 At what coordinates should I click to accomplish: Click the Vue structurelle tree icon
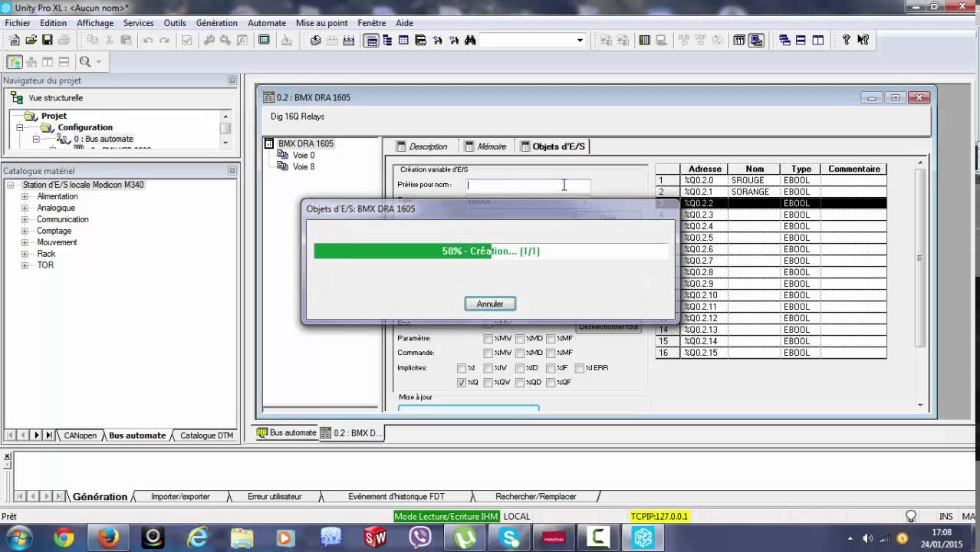(x=17, y=98)
